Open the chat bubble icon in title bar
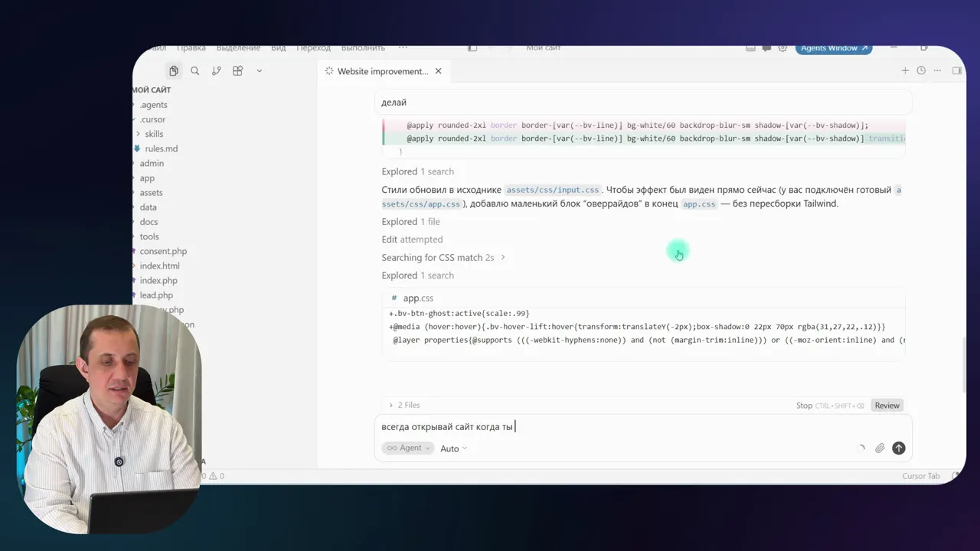The height and width of the screenshot is (551, 980). click(x=766, y=48)
